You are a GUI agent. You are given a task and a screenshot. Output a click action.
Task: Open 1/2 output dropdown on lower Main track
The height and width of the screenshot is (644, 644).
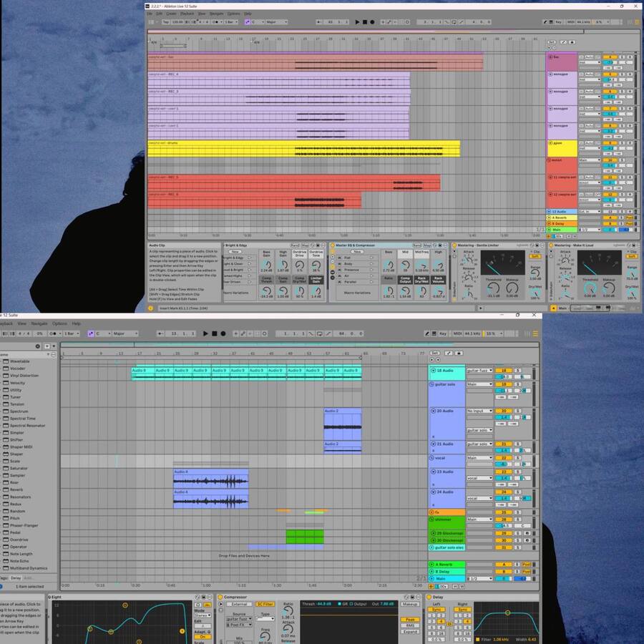click(x=479, y=579)
